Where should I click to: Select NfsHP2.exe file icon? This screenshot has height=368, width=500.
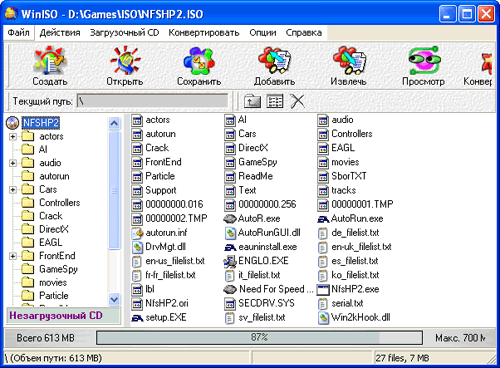coord(323,289)
